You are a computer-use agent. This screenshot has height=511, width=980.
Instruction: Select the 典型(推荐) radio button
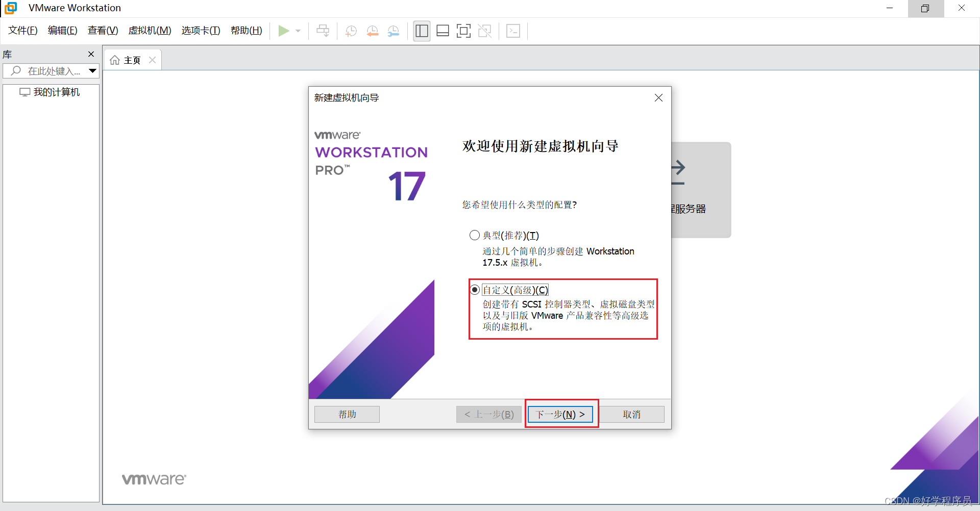[x=475, y=235]
